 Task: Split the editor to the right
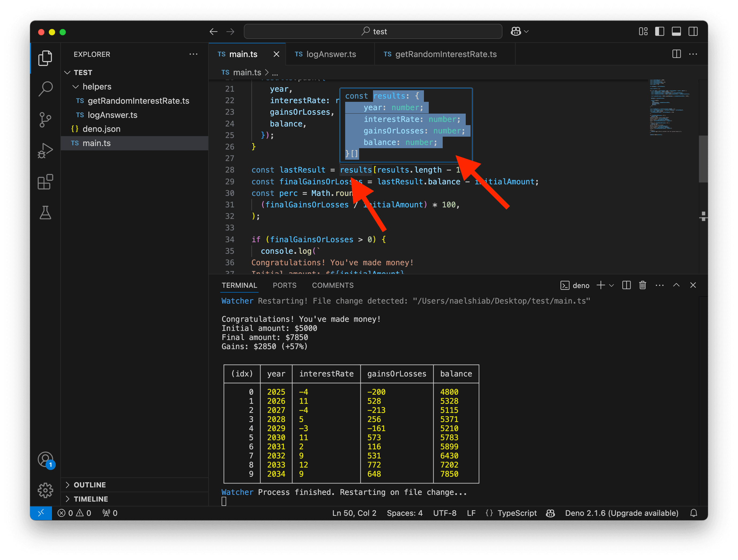[677, 54]
